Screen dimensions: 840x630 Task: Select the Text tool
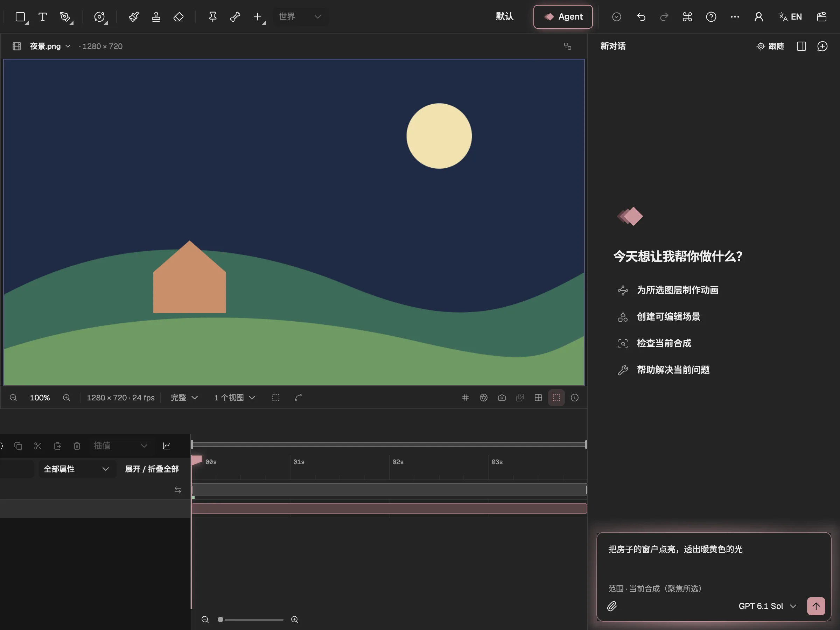click(43, 17)
